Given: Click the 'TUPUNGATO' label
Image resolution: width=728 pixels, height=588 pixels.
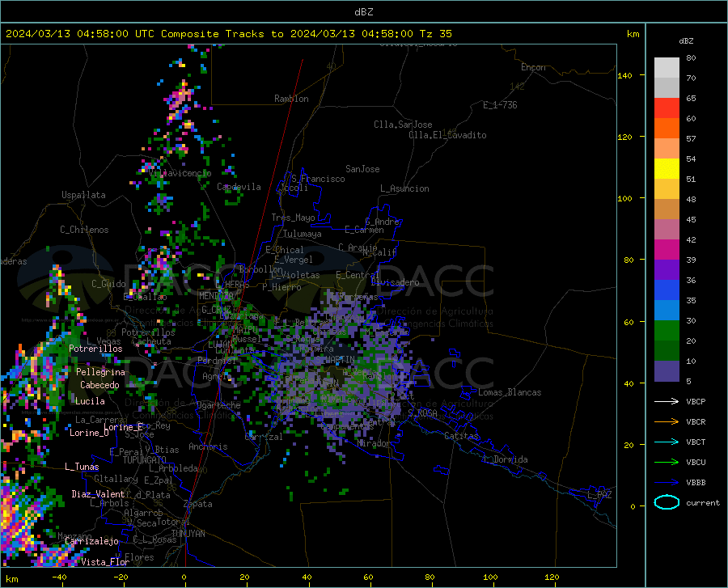Looking at the screenshot, I should click(145, 460).
